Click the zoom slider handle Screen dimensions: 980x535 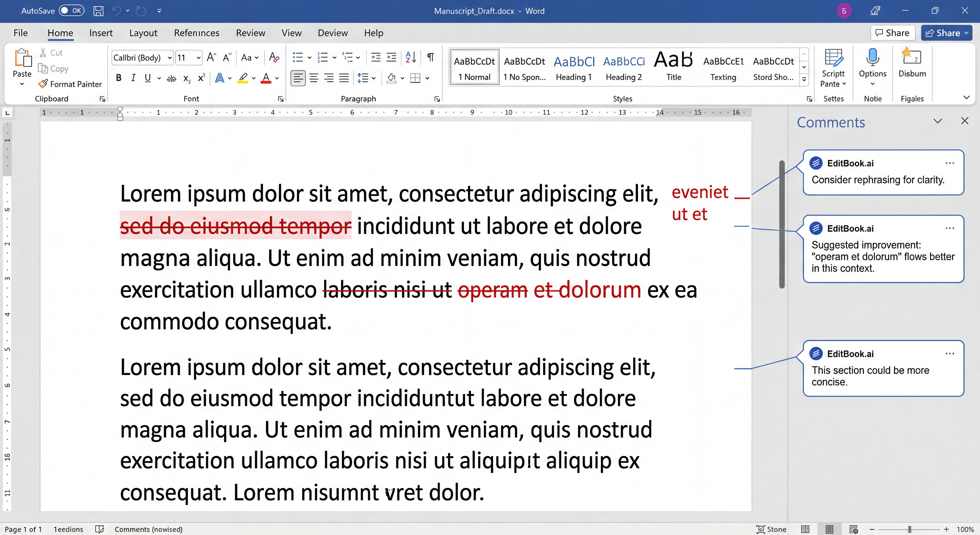[x=910, y=529]
